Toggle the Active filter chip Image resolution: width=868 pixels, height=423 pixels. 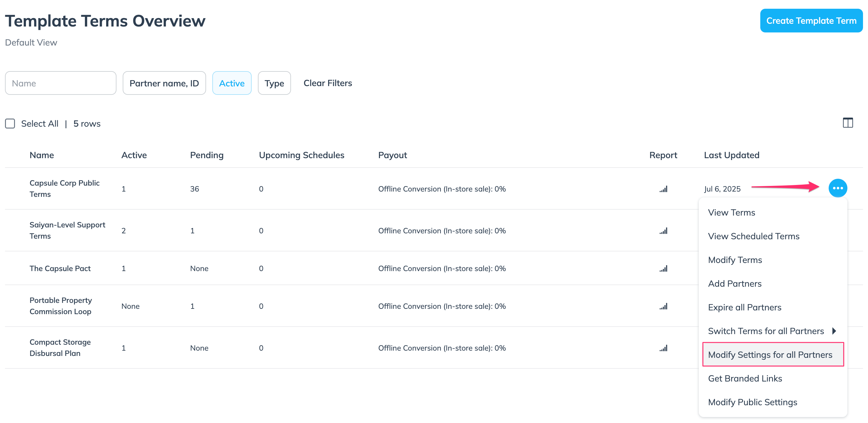point(231,83)
